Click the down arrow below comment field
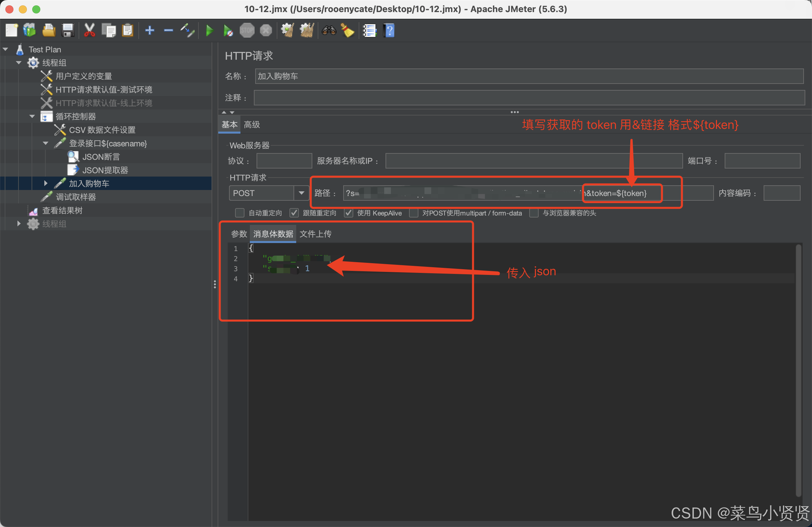Screen dimensions: 812x527 coord(232,112)
